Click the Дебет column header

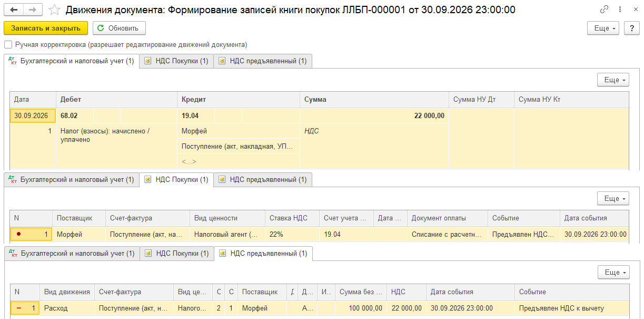[x=116, y=100]
